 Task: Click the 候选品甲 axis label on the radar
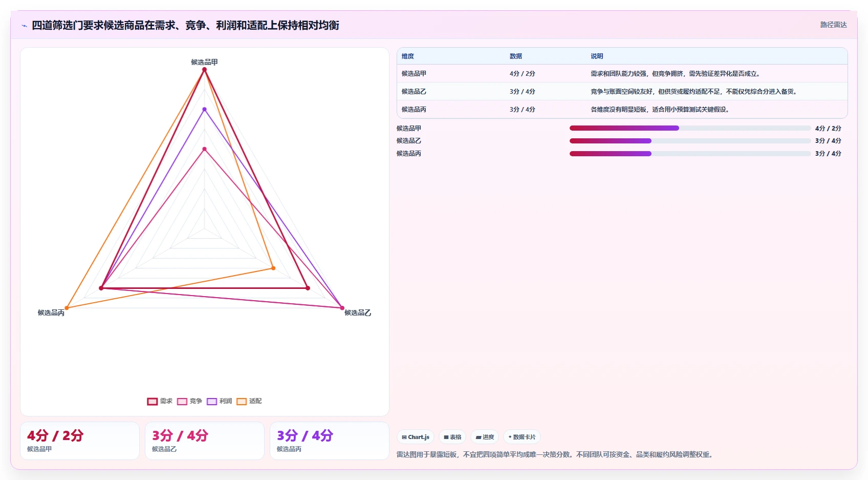[204, 62]
